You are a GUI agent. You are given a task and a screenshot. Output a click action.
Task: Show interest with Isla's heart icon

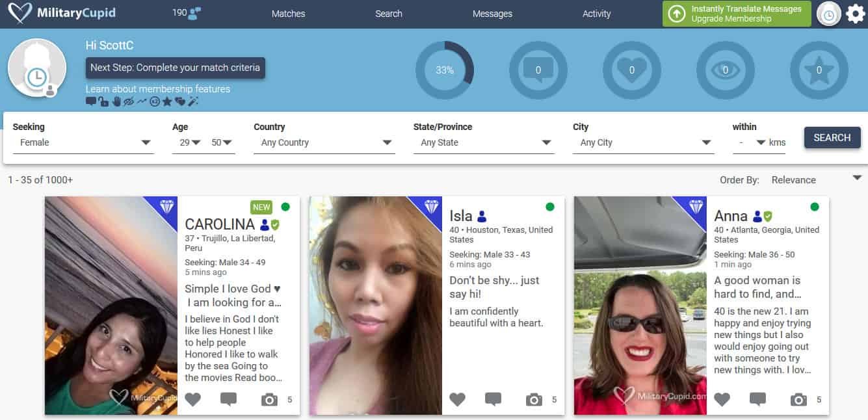click(458, 399)
